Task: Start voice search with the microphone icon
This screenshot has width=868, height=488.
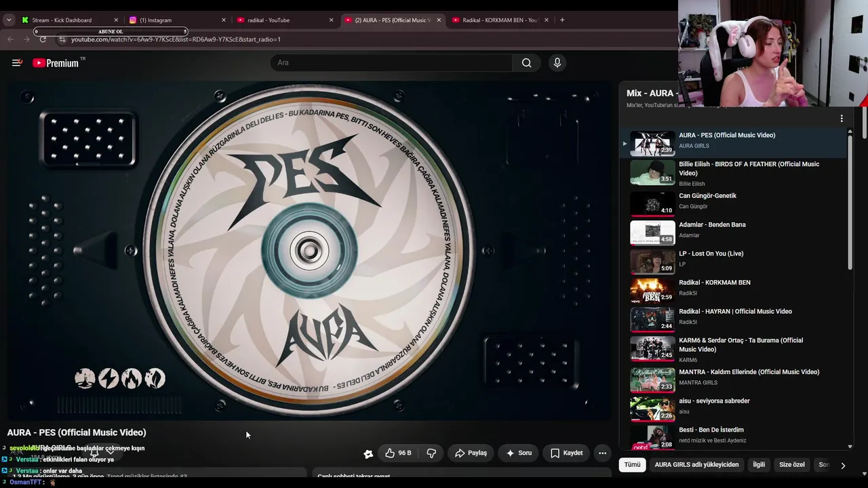Action: pyautogui.click(x=557, y=63)
